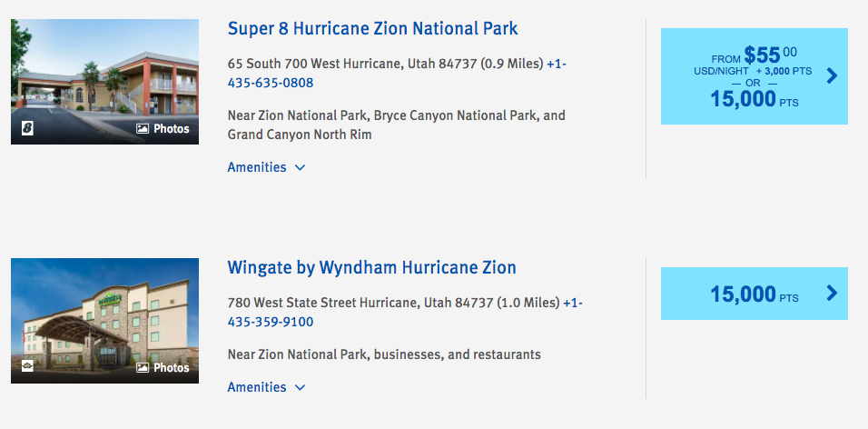The image size is (868, 429).
Task: Click the Photos text on the Super 8 thumbnail
Action: pos(171,128)
